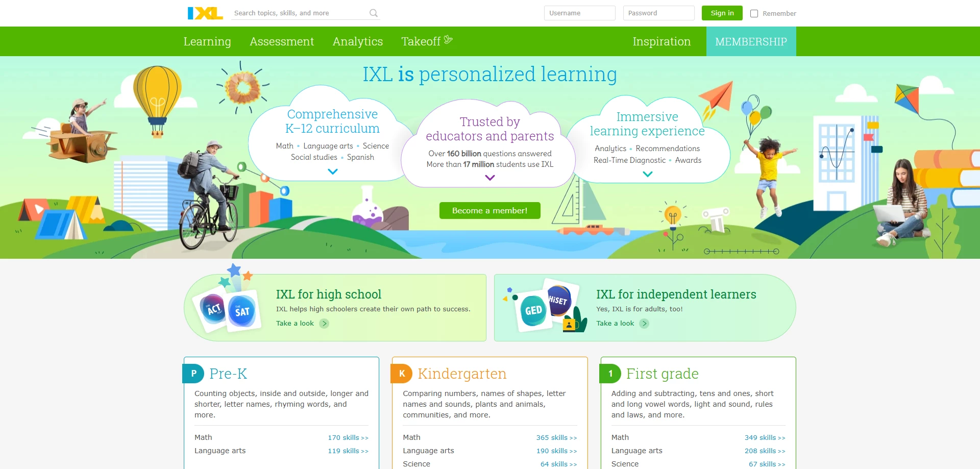Open the Assessment menu
This screenshot has height=469, width=980.
(x=282, y=41)
